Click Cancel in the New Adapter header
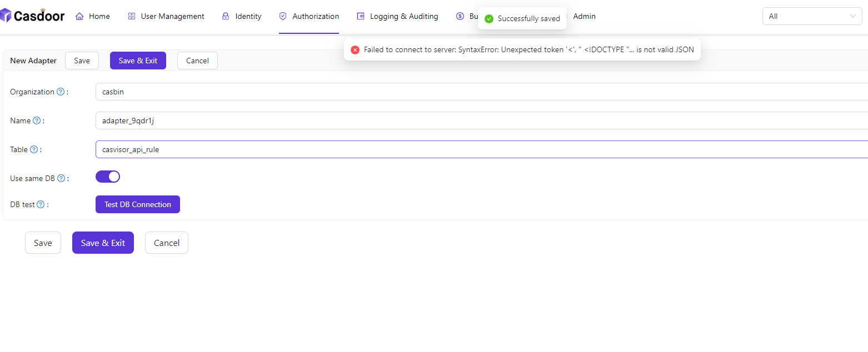 (197, 61)
